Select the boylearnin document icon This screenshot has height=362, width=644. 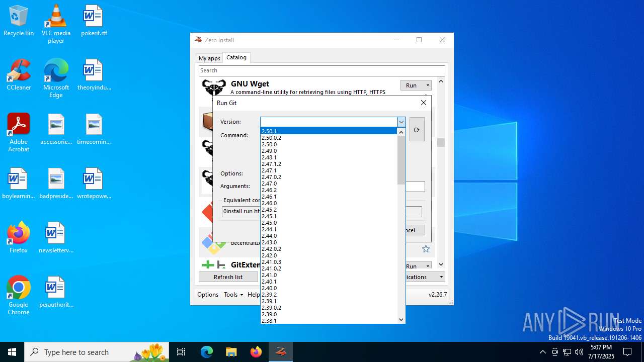19,184
